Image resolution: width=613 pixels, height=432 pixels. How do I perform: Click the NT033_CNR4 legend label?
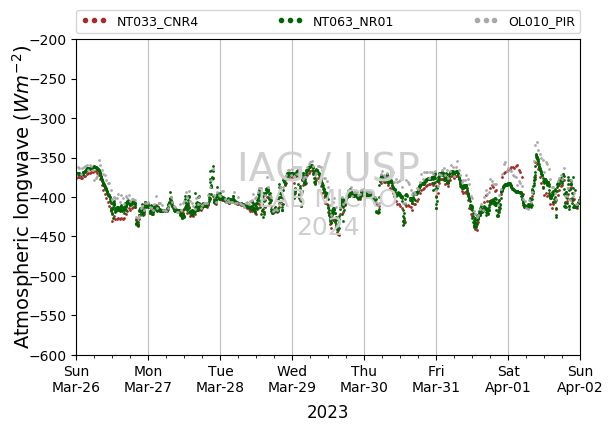pos(157,22)
